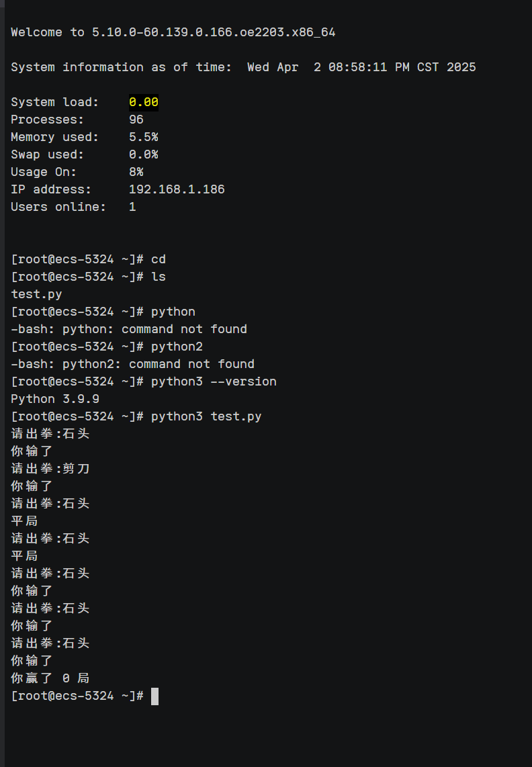Click the ls command at the prompt
The height and width of the screenshot is (767, 532).
pos(159,277)
